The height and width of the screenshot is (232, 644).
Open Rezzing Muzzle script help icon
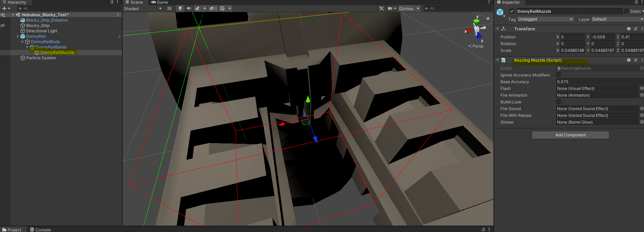(629, 60)
